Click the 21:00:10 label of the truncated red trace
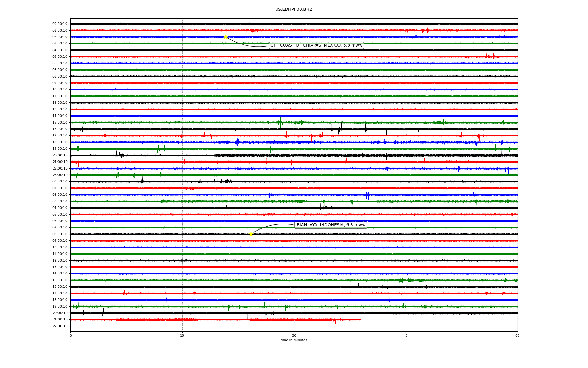588x368 pixels. tap(60, 320)
